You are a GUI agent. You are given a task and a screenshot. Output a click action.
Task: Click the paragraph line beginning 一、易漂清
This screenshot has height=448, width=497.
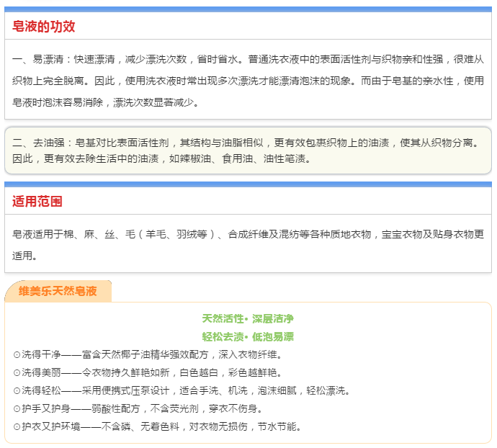pos(248,59)
